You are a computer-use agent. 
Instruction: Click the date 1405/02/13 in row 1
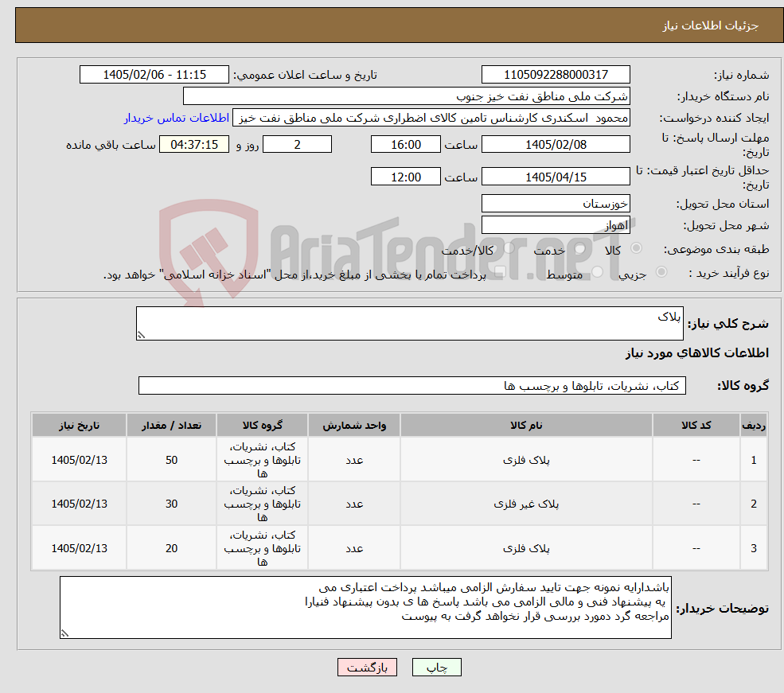pyautogui.click(x=79, y=460)
